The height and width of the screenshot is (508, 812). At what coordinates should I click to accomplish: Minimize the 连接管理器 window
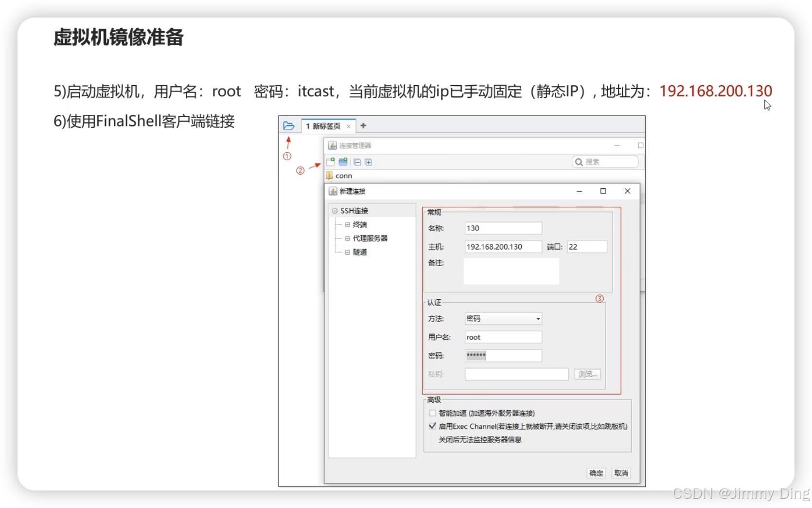[617, 145]
